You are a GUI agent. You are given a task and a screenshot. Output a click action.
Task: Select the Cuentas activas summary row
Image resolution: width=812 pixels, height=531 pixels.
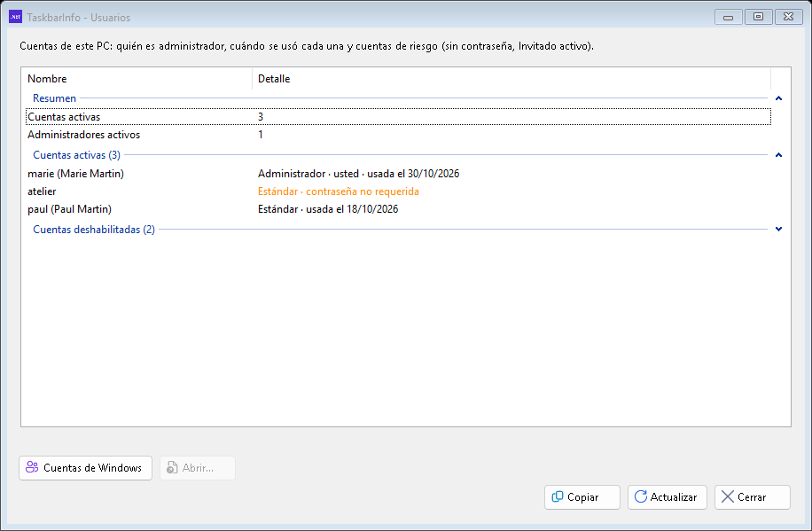398,116
